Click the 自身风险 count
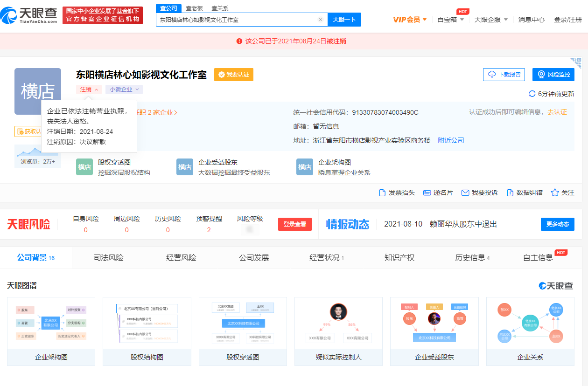Image resolution: width=588 pixels, height=386 pixels. (x=86, y=230)
